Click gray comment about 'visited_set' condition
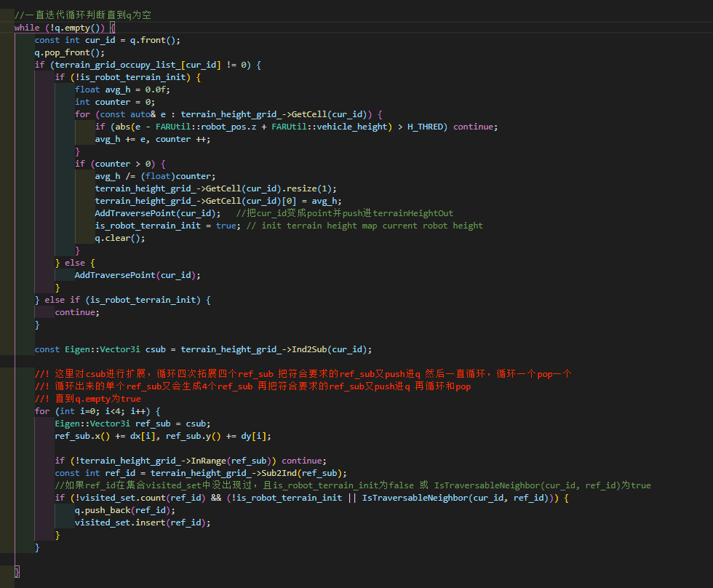 tap(353, 485)
